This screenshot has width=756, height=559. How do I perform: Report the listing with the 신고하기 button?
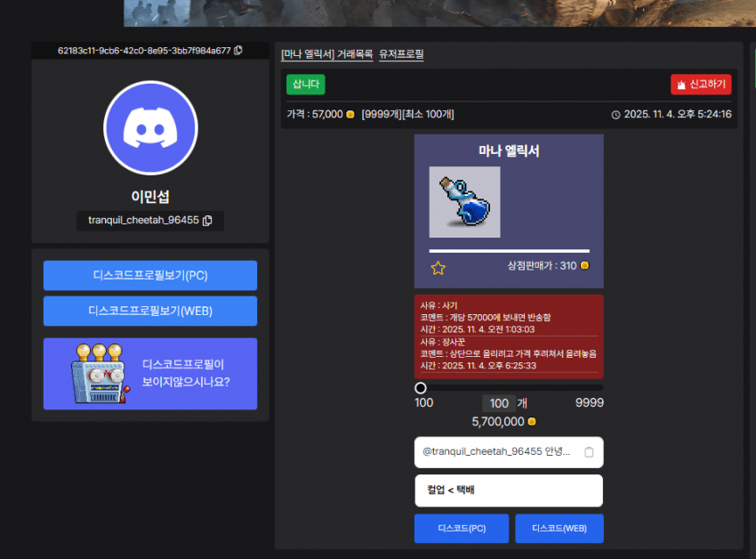pos(701,85)
